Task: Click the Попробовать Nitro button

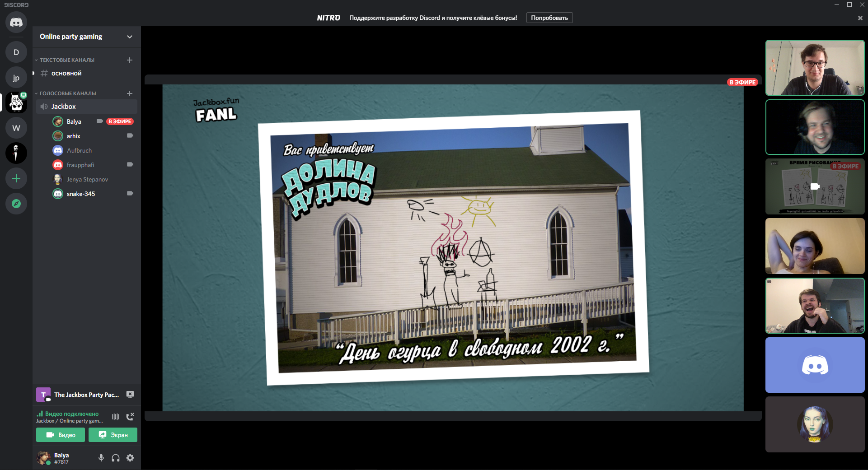Action: pos(549,18)
